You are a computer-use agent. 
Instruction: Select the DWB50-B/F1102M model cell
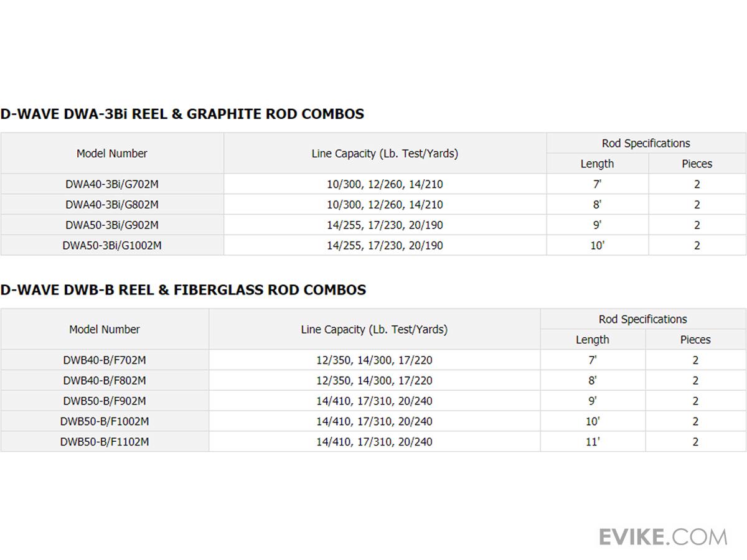coord(105,442)
